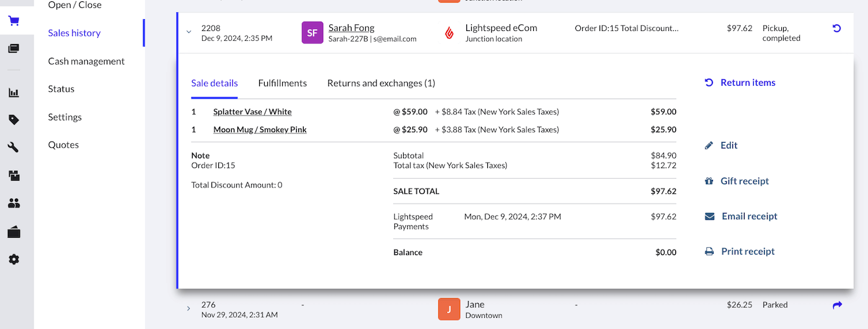The height and width of the screenshot is (329, 868).
Task: Open Inventory boxes icon in sidebar
Action: [x=14, y=176]
